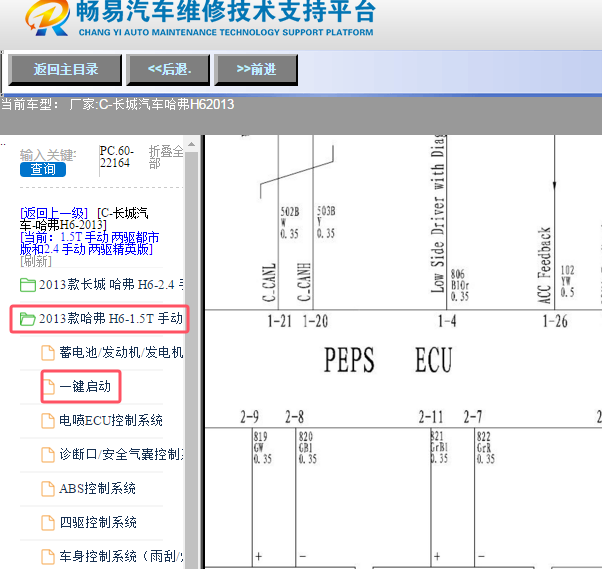Screen dimensions: 602x569
Task: Click wire label 503B Y 0.35
Action: point(326,222)
